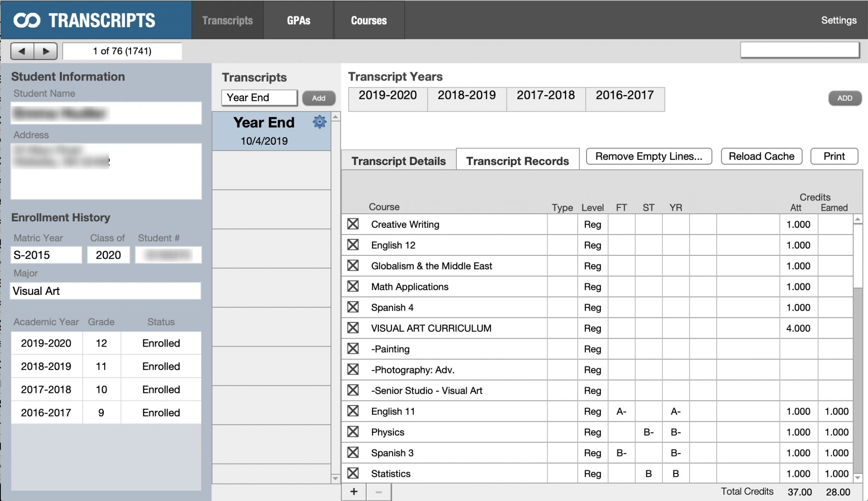Image resolution: width=868 pixels, height=501 pixels.
Task: Delete the English 12 record X box
Action: 353,245
